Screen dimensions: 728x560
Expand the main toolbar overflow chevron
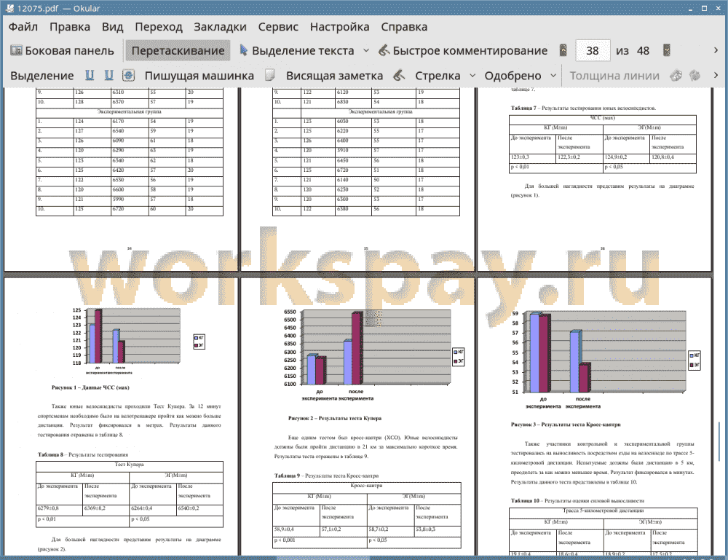click(716, 50)
